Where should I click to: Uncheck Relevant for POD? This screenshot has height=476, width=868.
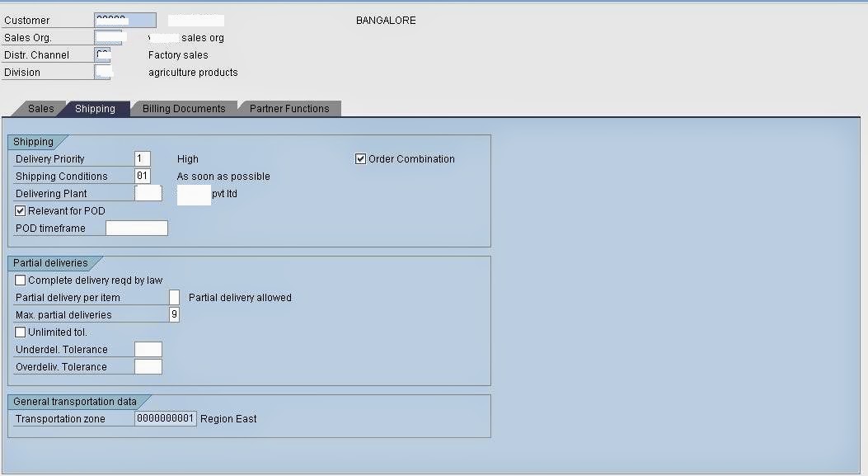pyautogui.click(x=20, y=210)
